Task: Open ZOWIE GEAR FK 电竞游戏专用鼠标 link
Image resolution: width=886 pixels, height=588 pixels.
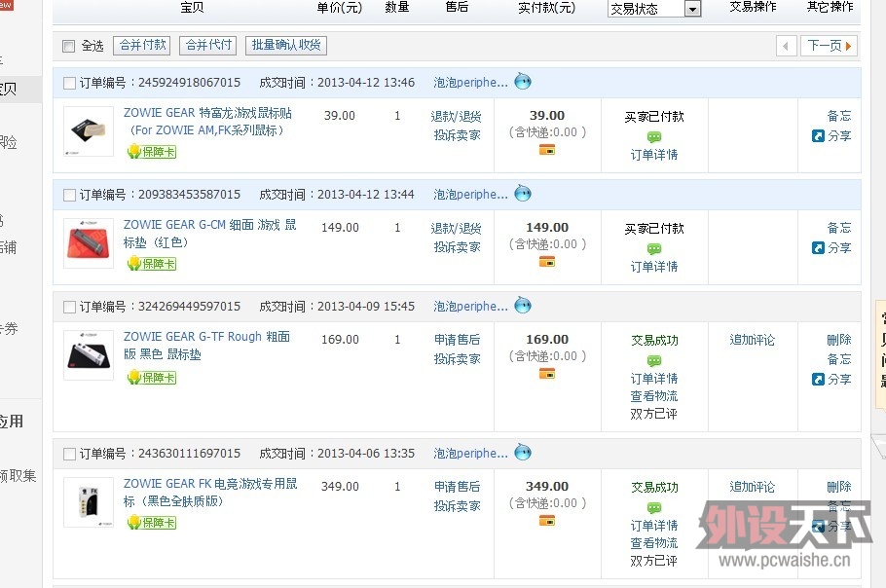Action: (x=210, y=492)
